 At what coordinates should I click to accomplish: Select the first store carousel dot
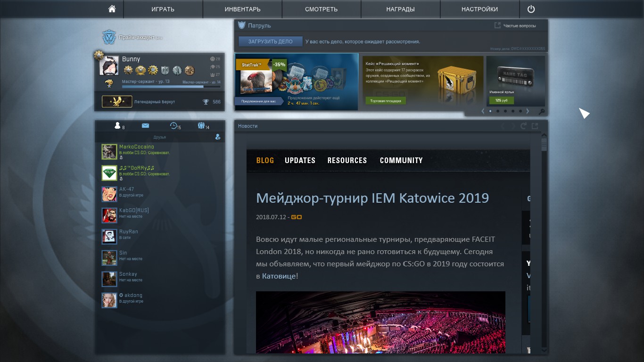point(490,111)
